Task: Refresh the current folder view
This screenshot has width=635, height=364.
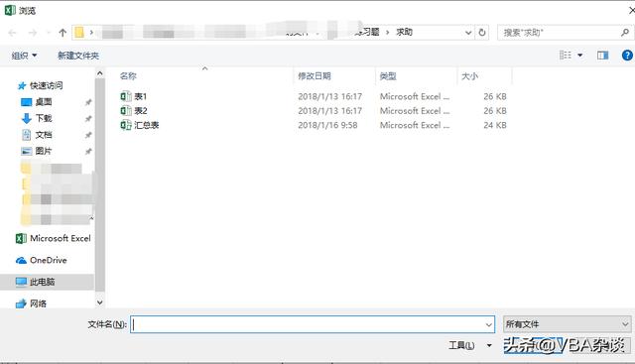Action: pos(482,33)
